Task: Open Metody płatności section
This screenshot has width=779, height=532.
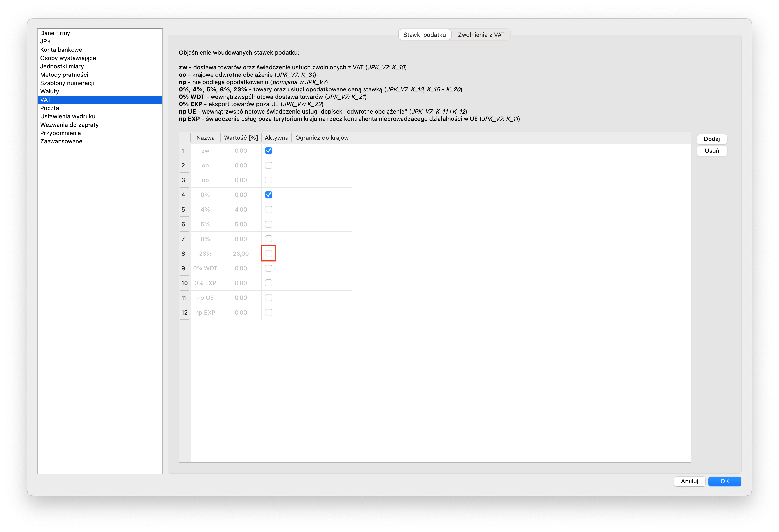Action: coord(100,75)
